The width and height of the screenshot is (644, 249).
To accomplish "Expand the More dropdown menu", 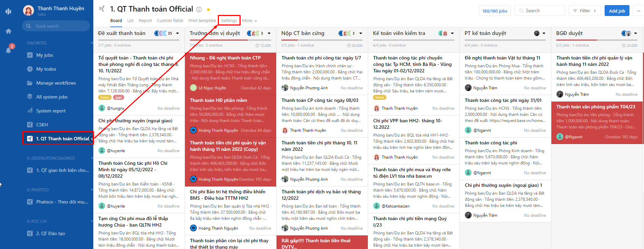I will [249, 20].
